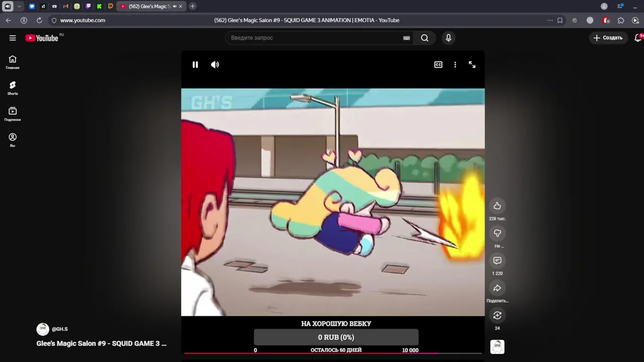644x362 pixels.
Task: Select the active YouTube tab
Action: (x=151, y=6)
